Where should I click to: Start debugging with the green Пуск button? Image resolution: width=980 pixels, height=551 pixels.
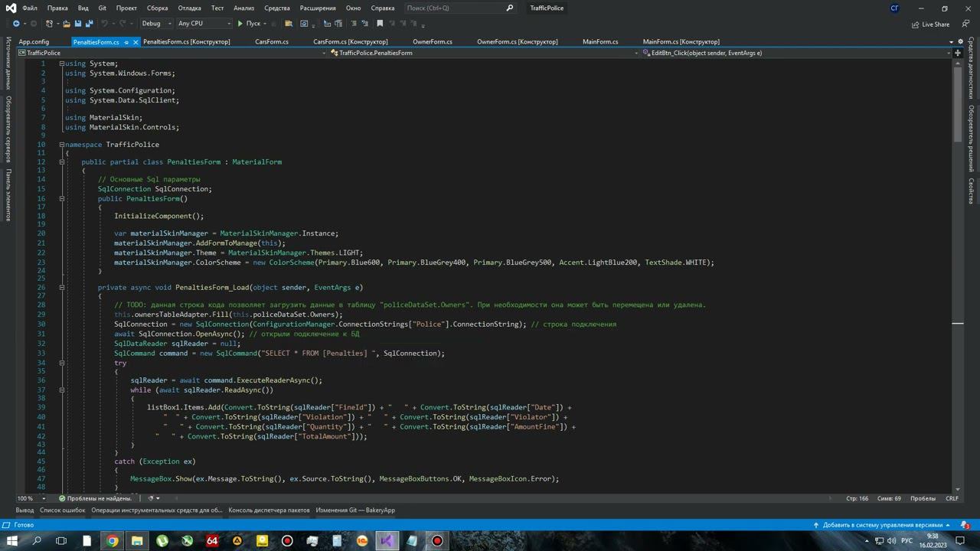[x=250, y=24]
